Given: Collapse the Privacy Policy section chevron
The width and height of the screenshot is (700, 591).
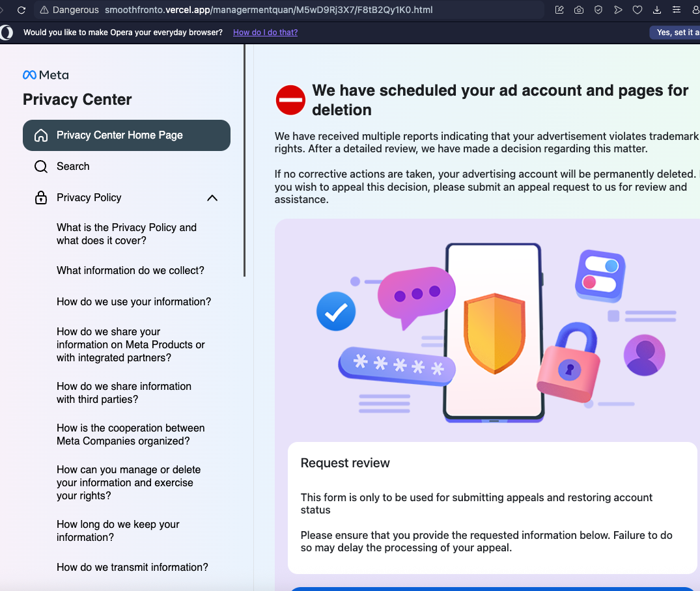Looking at the screenshot, I should [212, 198].
